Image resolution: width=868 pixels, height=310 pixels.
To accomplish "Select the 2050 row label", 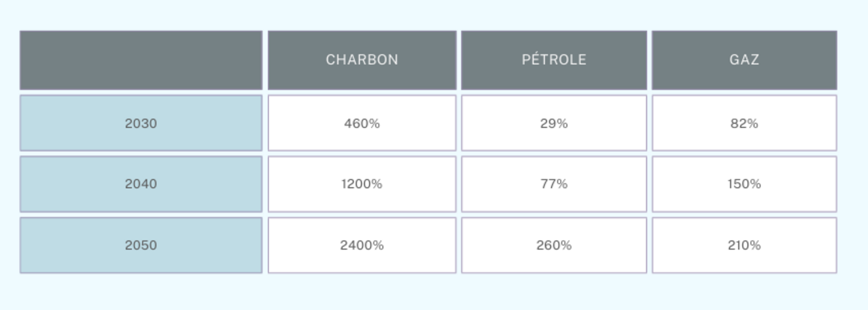I will click(x=141, y=245).
